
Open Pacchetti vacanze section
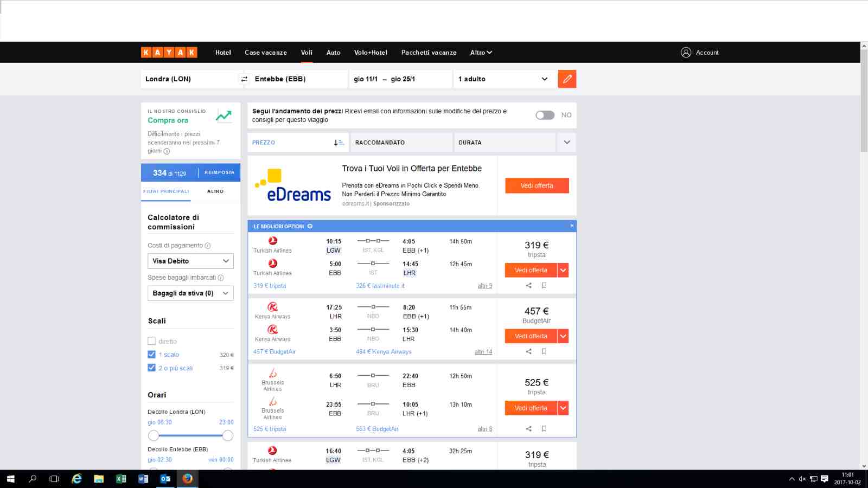click(429, 53)
